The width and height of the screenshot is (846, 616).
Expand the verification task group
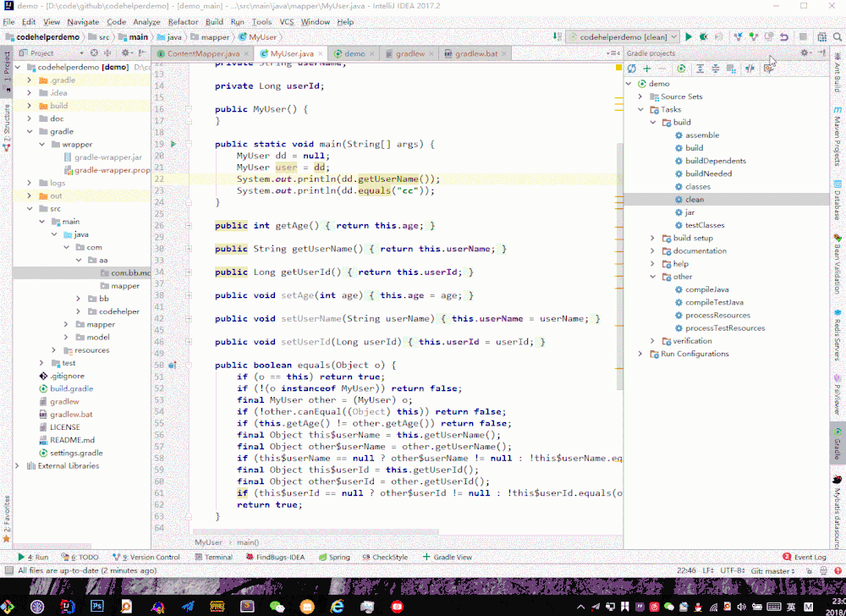[x=652, y=341]
